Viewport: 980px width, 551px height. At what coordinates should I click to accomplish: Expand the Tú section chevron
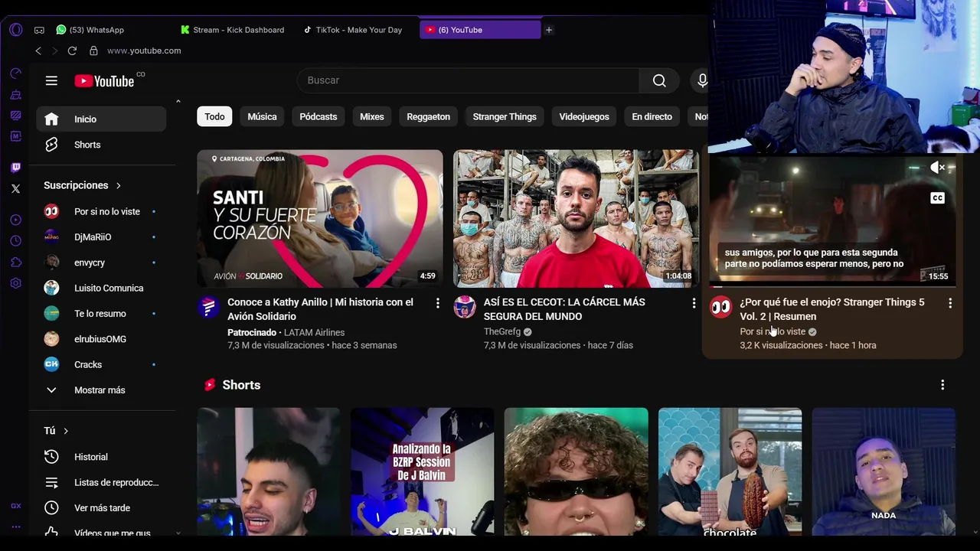[66, 431]
